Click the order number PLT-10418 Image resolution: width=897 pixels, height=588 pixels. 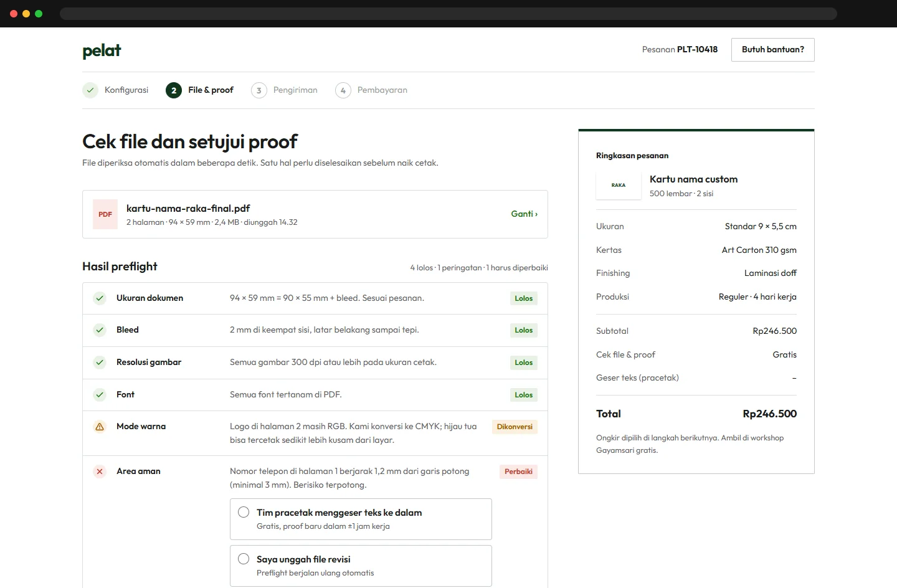click(697, 50)
